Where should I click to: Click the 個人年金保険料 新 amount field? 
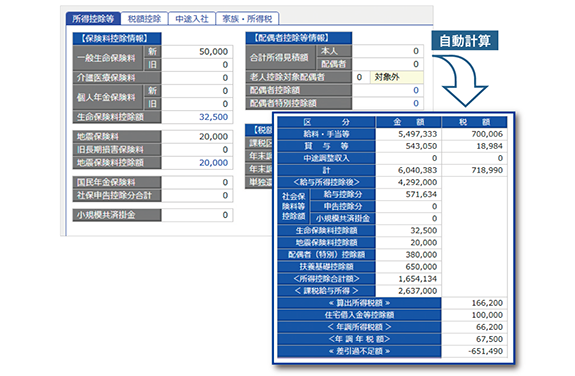(x=197, y=91)
